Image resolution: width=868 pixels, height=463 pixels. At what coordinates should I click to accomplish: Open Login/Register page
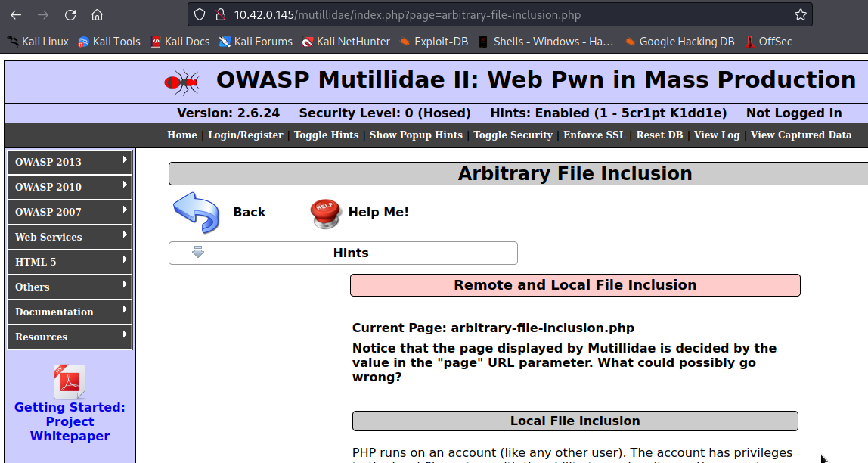[245, 135]
